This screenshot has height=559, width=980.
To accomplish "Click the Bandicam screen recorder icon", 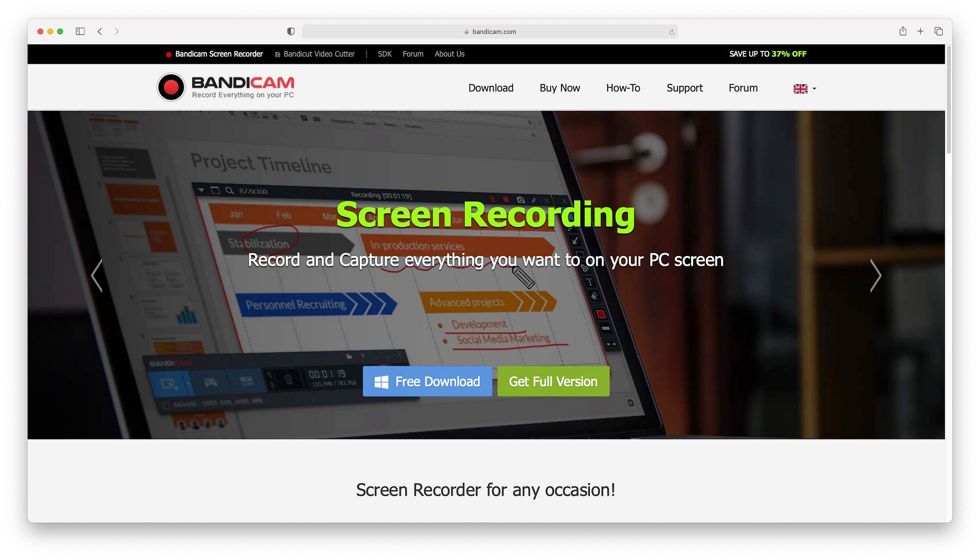I will point(171,86).
